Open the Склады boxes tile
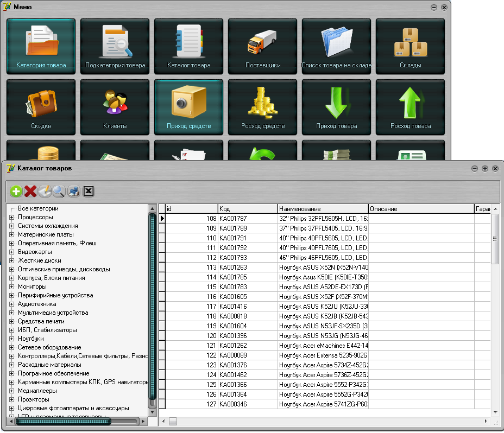 410,46
